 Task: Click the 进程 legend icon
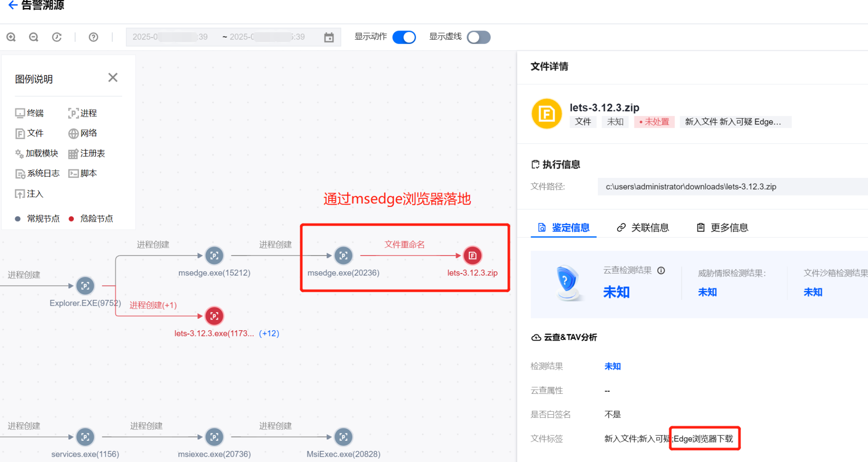pos(73,113)
